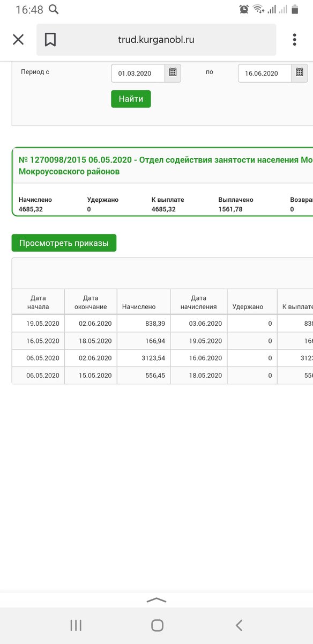Viewport: 313px width, 644px height.
Task: Select accrued amount 3123,54 cell
Action: click(x=144, y=358)
